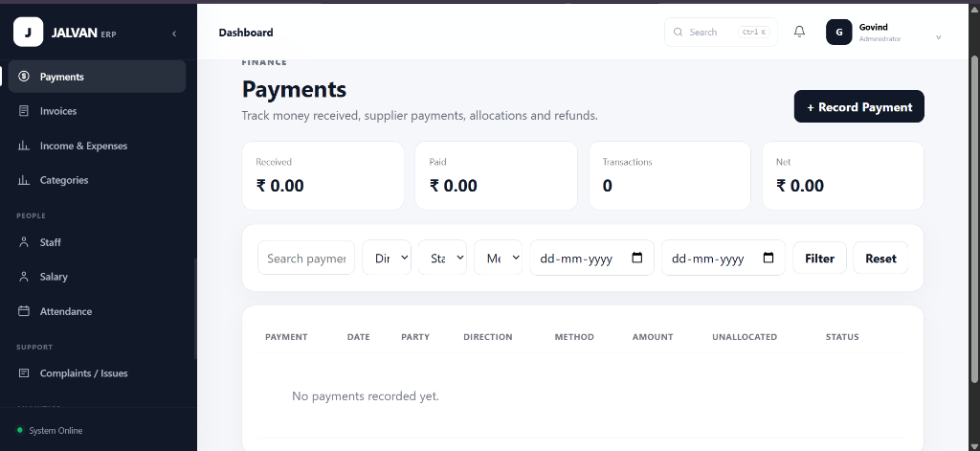Image resolution: width=980 pixels, height=451 pixels.
Task: Click the second date field
Action: (724, 258)
